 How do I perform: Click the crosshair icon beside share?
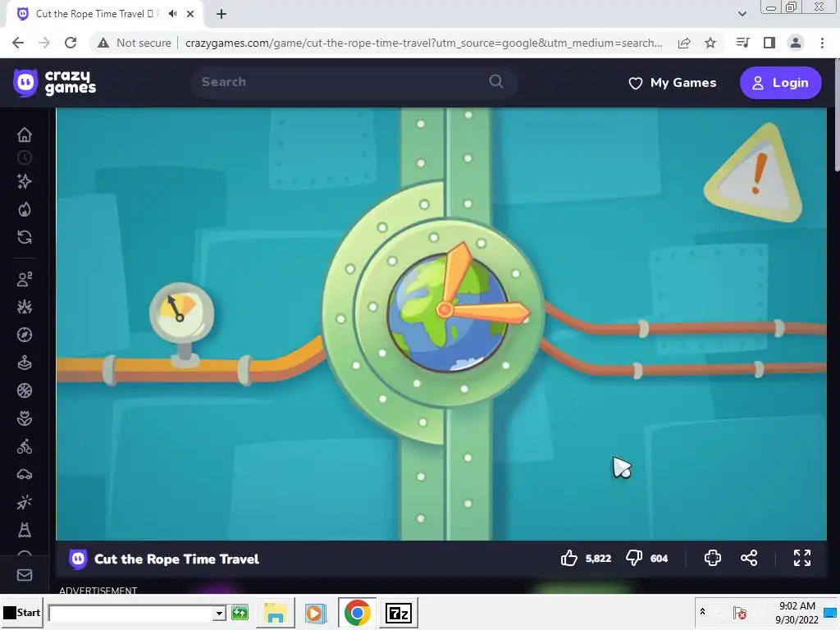click(x=713, y=558)
